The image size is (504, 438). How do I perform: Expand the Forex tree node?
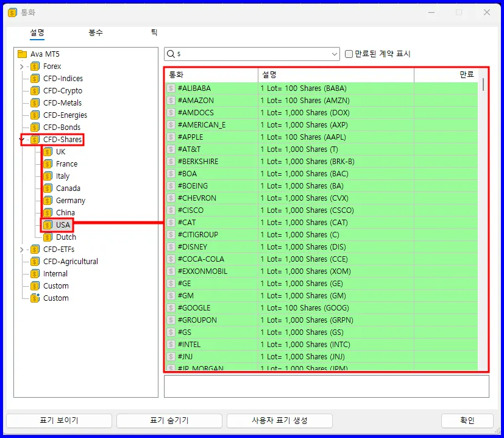pos(21,67)
